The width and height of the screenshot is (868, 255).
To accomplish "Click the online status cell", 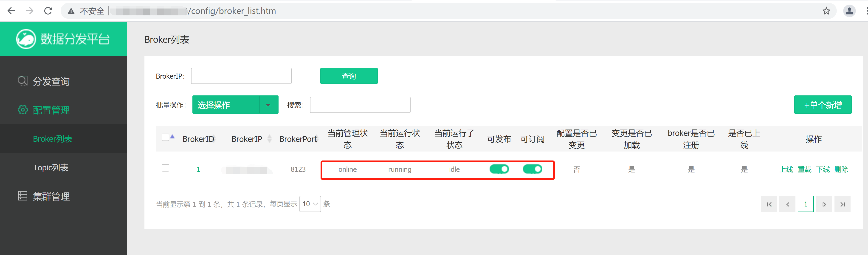I will tap(347, 169).
